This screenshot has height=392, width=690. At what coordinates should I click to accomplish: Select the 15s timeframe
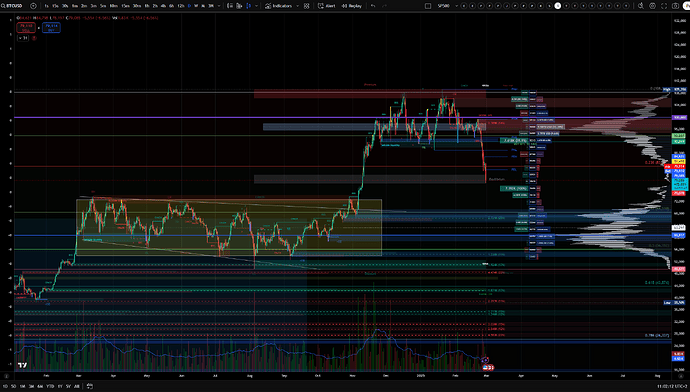(x=55, y=6)
